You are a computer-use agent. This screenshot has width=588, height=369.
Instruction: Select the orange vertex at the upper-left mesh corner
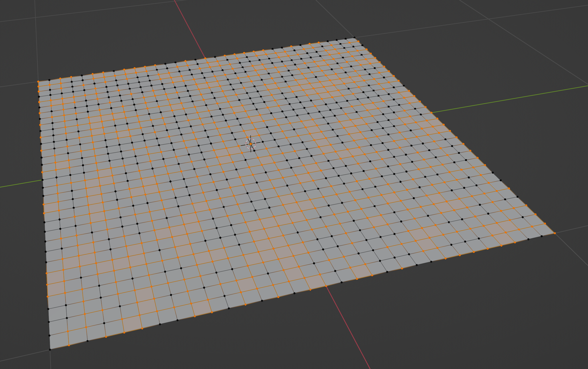(38, 82)
